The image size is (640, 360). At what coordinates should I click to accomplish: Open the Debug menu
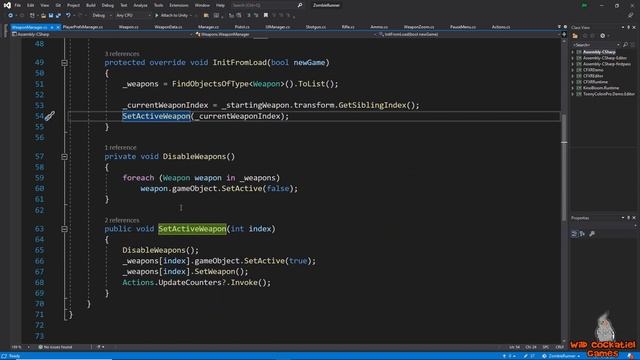[x=108, y=5]
